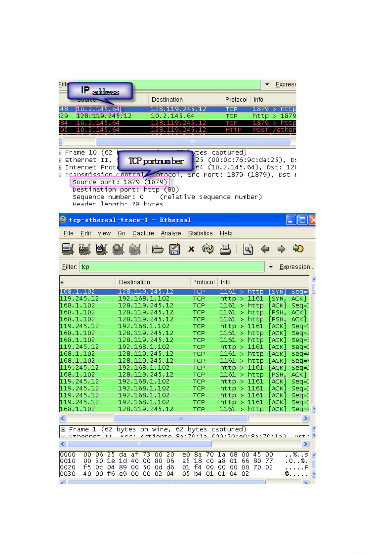
Task: Restart the running capture icon
Action: pos(135,249)
